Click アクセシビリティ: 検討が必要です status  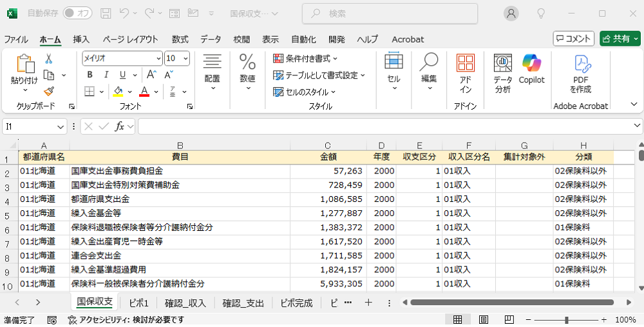point(126,320)
